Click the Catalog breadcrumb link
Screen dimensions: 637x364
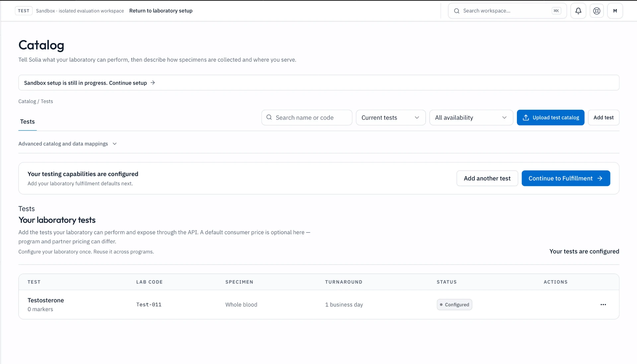click(x=27, y=101)
